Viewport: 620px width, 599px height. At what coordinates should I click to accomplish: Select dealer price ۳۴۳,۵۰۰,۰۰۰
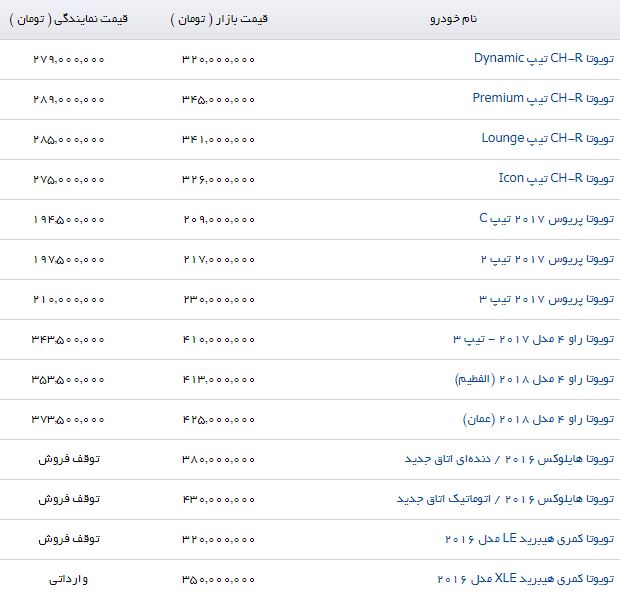(x=68, y=339)
